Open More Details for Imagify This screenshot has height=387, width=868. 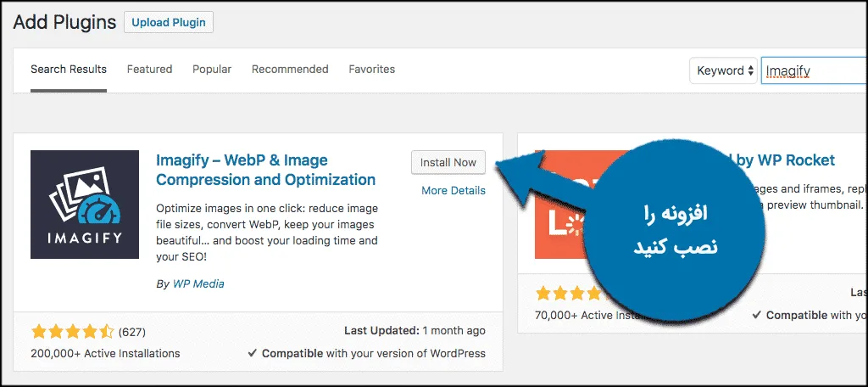tap(453, 191)
